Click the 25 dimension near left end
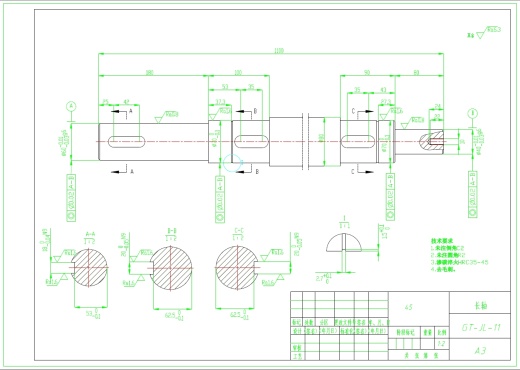The width and height of the screenshot is (520, 370). pyautogui.click(x=105, y=102)
